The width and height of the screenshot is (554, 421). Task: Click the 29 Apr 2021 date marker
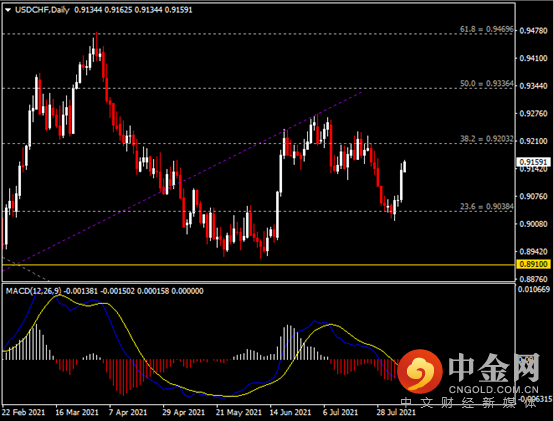pyautogui.click(x=184, y=412)
